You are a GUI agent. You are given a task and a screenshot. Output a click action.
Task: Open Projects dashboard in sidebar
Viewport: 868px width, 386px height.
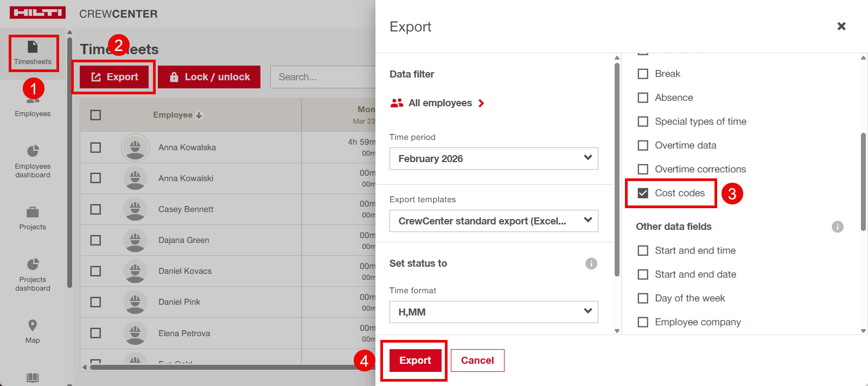click(x=33, y=265)
